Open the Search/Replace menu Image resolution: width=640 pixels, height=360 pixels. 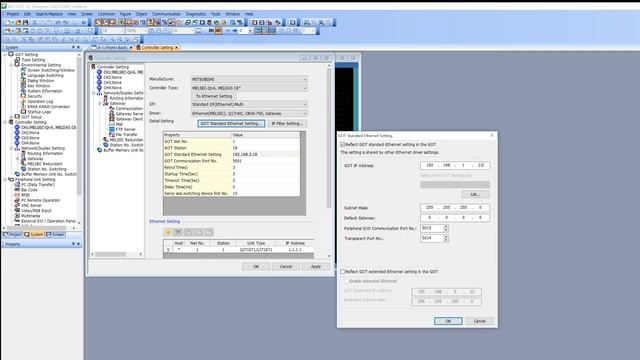pyautogui.click(x=49, y=14)
